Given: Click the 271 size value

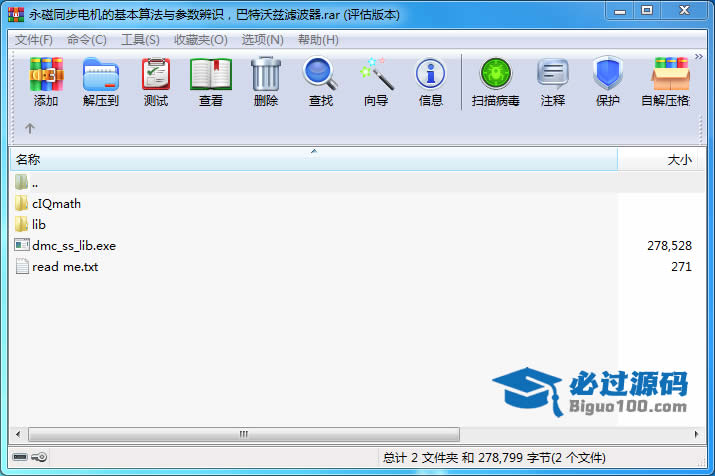Looking at the screenshot, I should tap(681, 267).
